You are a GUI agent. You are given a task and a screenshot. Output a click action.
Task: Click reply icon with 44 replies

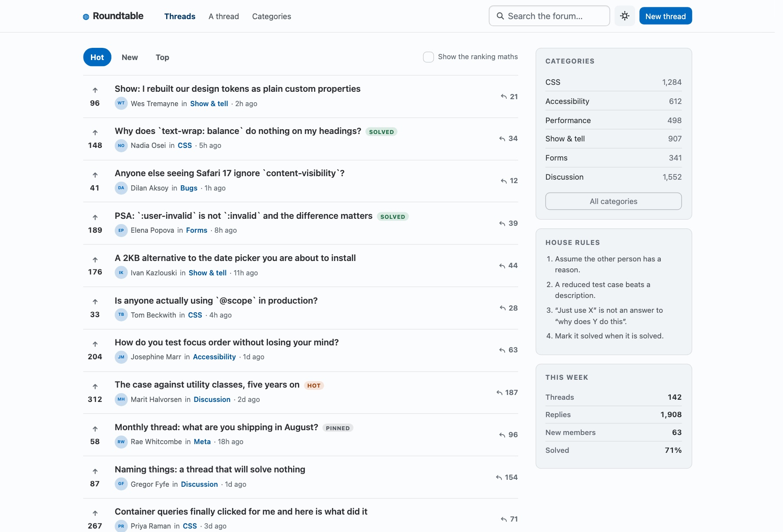tap(502, 266)
